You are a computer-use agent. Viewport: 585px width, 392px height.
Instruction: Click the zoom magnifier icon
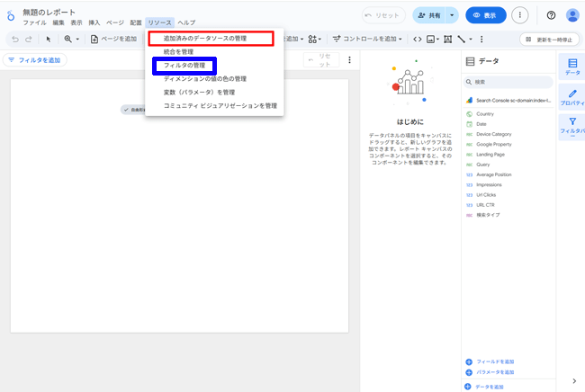(x=67, y=39)
